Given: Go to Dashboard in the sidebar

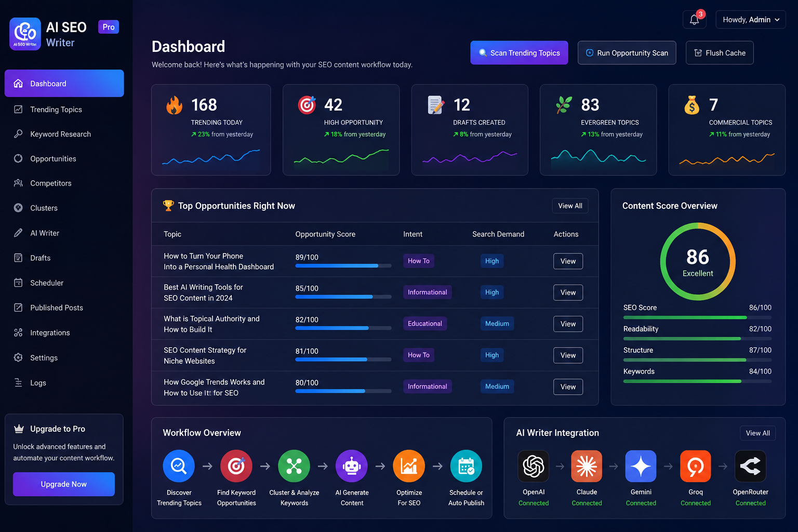Looking at the screenshot, I should coord(64,83).
